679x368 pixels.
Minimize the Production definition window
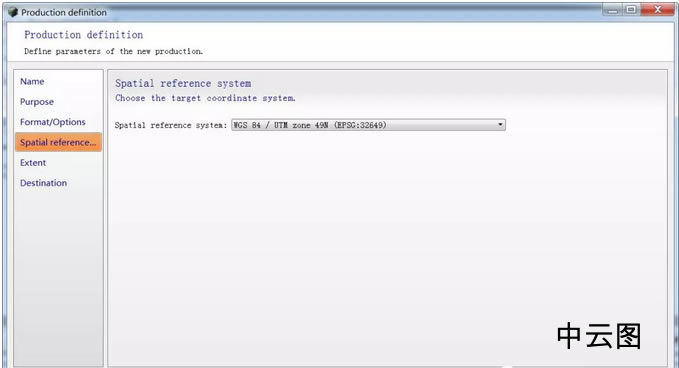(x=612, y=10)
